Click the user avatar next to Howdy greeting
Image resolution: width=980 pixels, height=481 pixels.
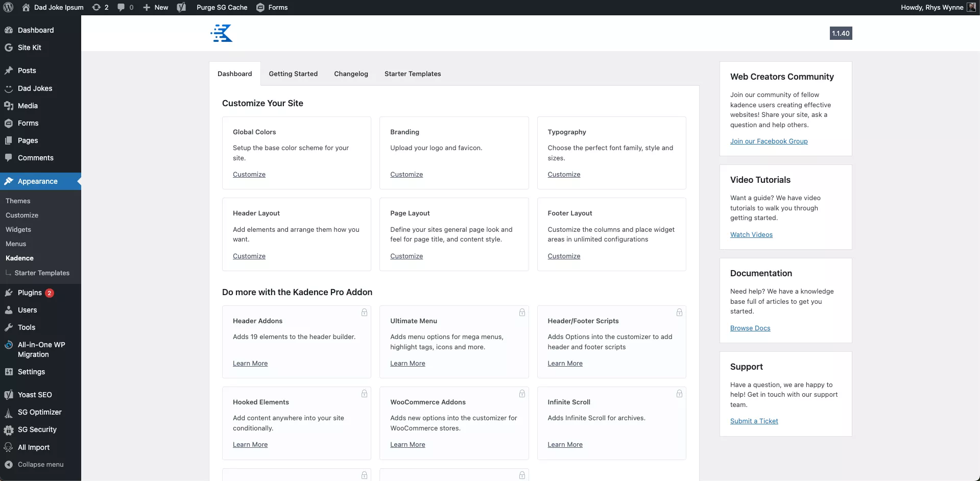[x=971, y=7]
